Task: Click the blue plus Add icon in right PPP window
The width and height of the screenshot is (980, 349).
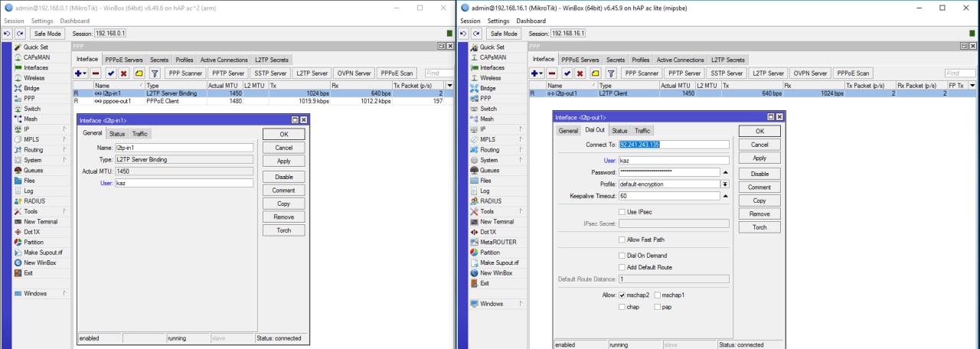Action: 535,73
